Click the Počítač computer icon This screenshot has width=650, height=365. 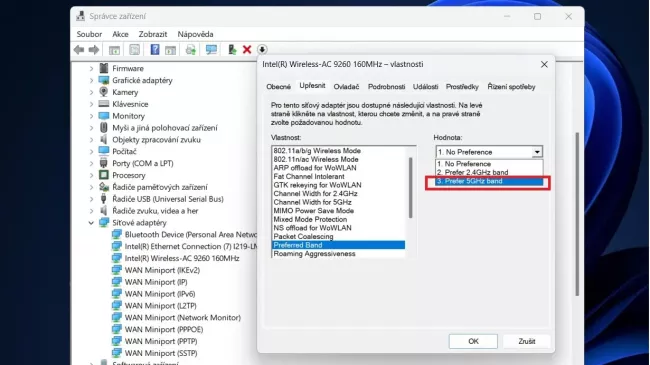tap(104, 151)
